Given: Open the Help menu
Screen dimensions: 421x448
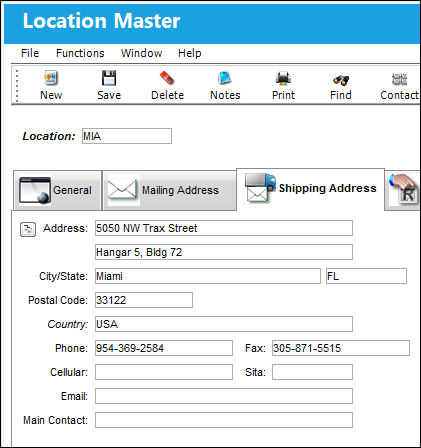Looking at the screenshot, I should coord(189,53).
